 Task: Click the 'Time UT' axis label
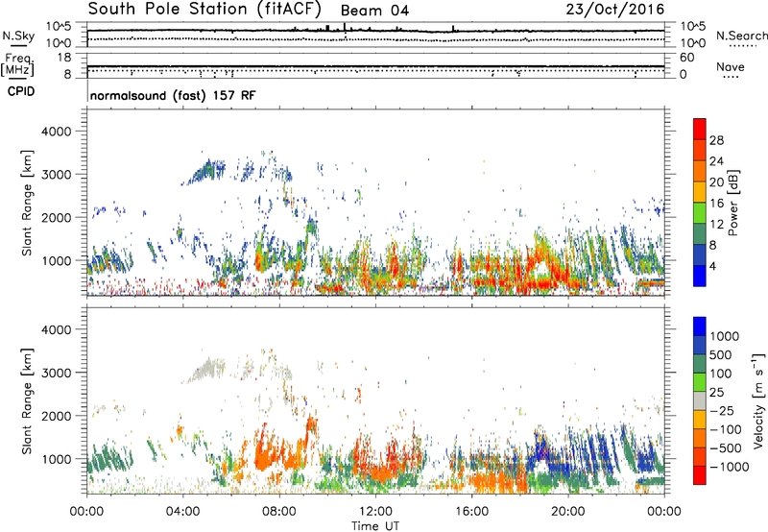pyautogui.click(x=375, y=526)
